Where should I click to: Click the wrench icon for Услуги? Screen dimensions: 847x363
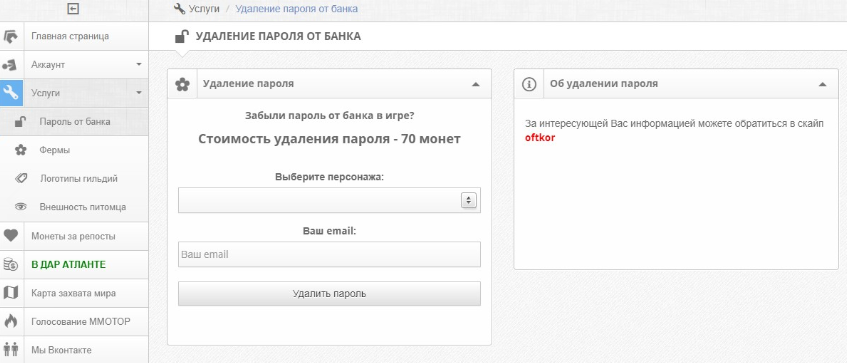pos(11,93)
